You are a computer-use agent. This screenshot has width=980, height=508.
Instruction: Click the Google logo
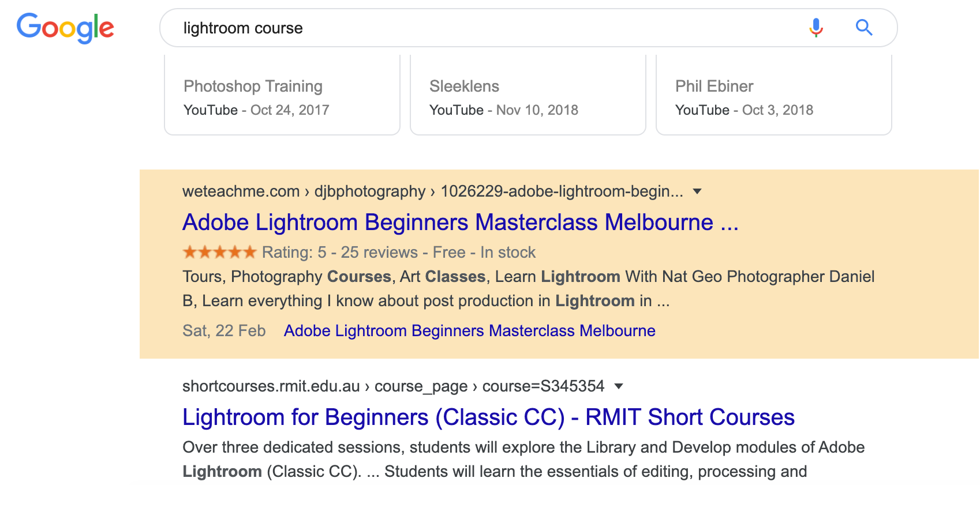[65, 28]
